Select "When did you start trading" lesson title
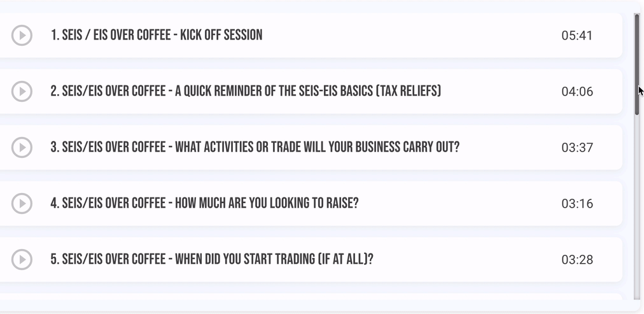 [212, 259]
